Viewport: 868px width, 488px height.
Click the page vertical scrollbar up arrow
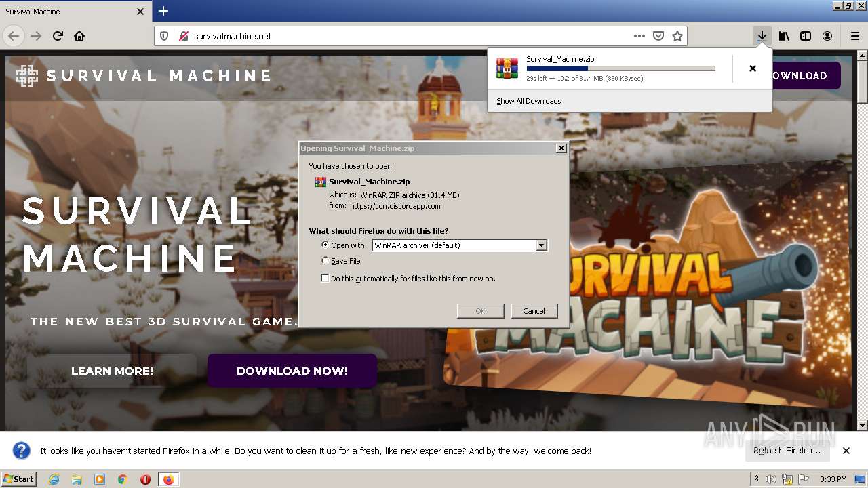[862, 56]
